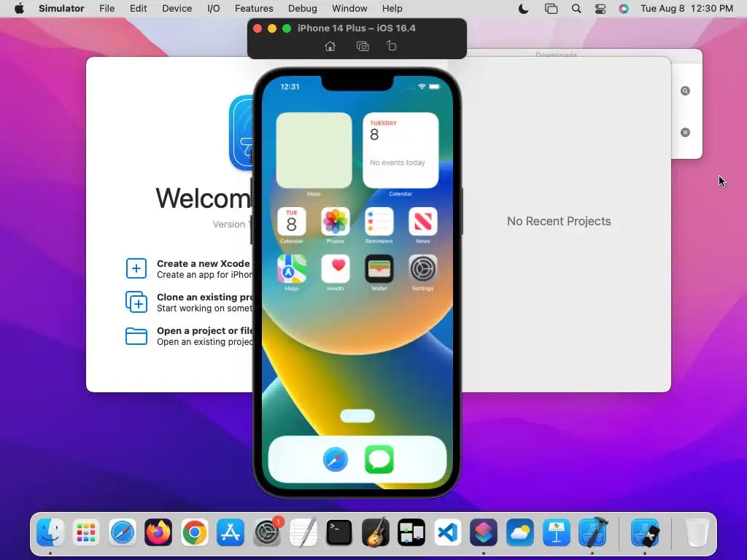
Task: Click Siri icon in menu bar
Action: coord(624,9)
